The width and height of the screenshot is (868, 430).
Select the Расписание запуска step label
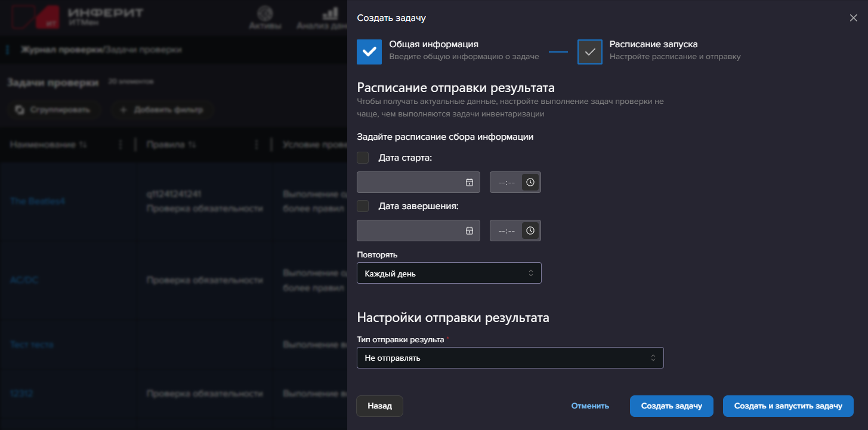(x=653, y=44)
